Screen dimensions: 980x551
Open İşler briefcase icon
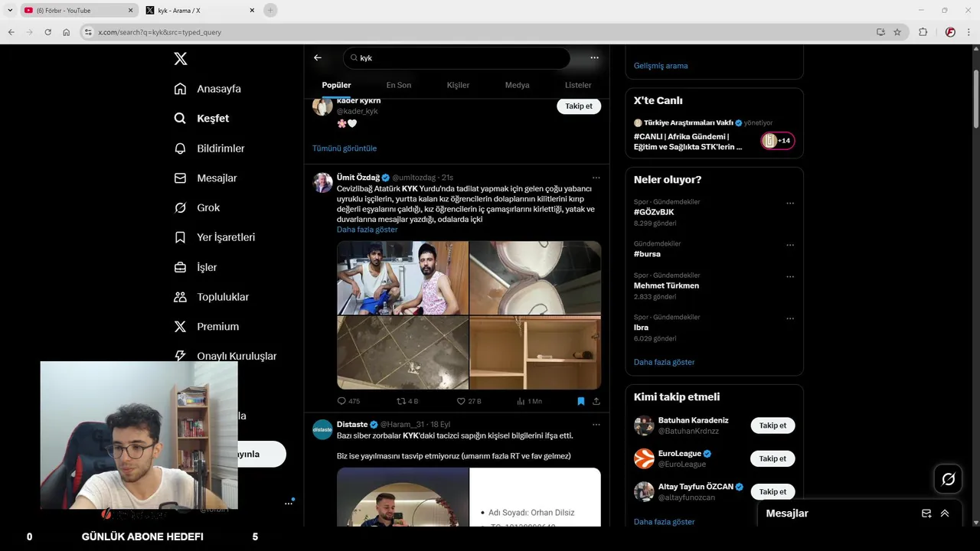pos(180,267)
